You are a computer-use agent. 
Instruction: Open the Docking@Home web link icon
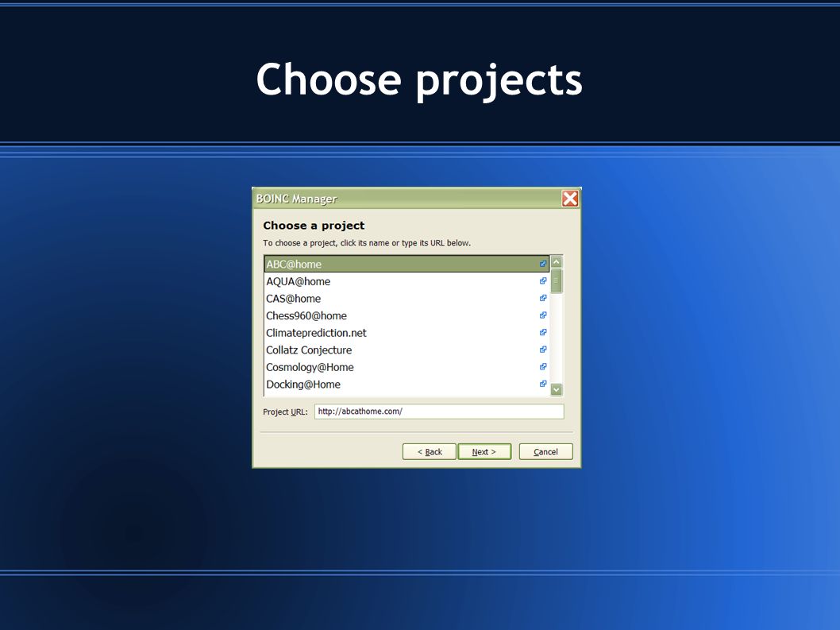[x=543, y=384]
